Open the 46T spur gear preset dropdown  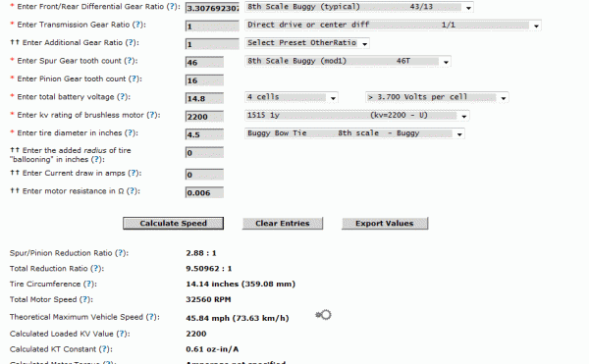coord(348,61)
